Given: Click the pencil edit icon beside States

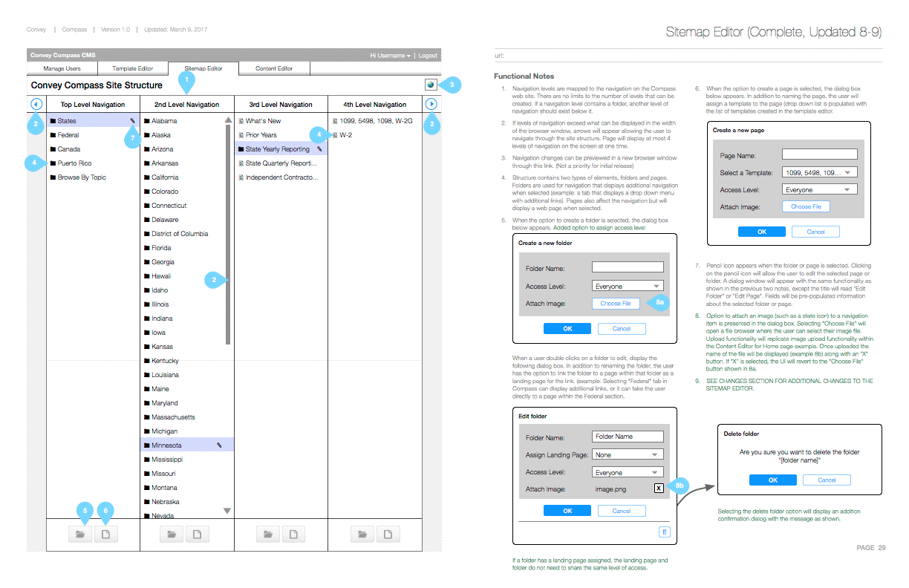Looking at the screenshot, I should click(x=132, y=121).
